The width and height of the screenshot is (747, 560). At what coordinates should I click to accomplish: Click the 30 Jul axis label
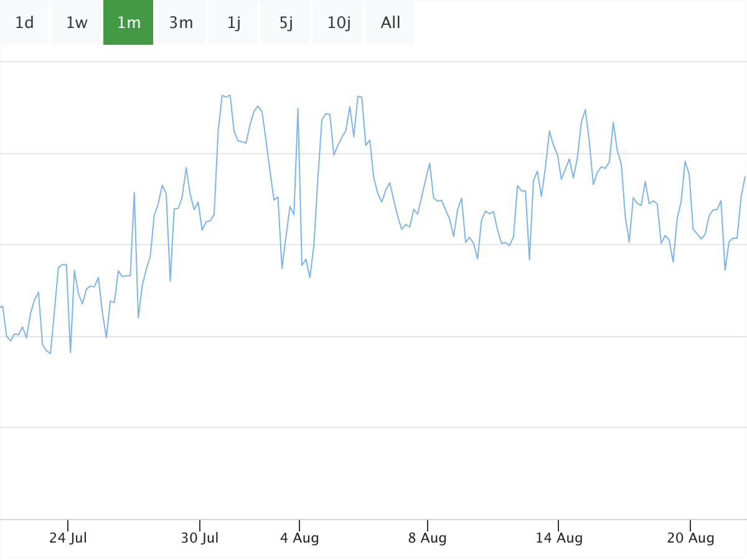pyautogui.click(x=200, y=538)
